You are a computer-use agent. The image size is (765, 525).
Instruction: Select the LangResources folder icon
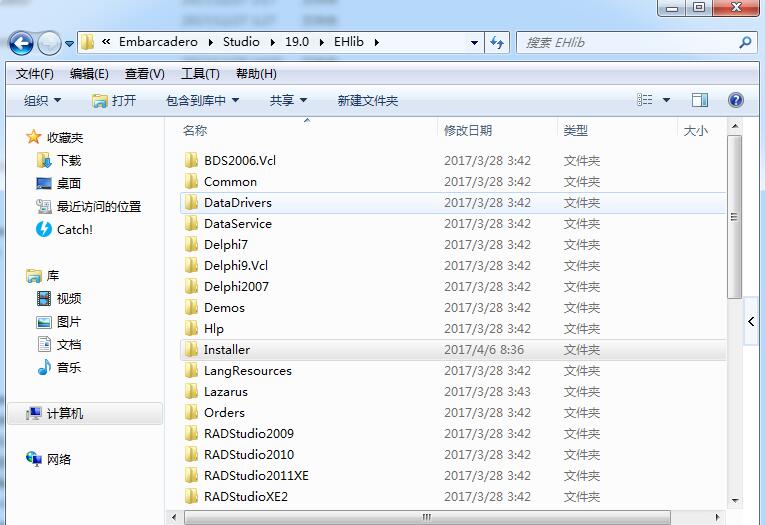point(191,370)
